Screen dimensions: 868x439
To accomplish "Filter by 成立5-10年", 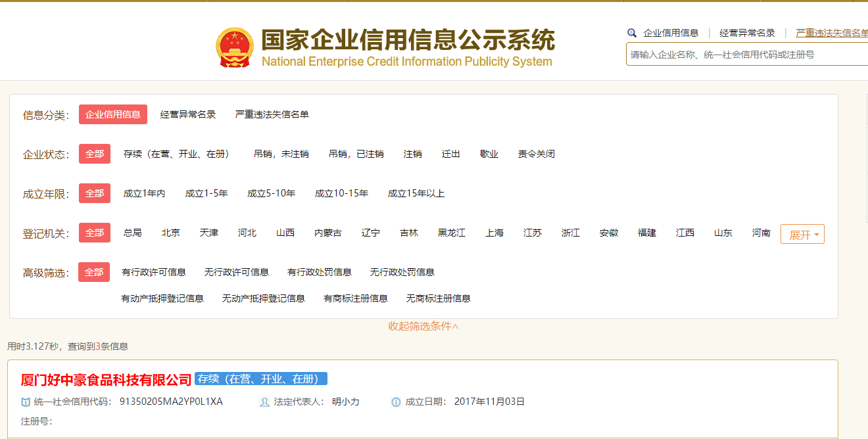I will [272, 193].
